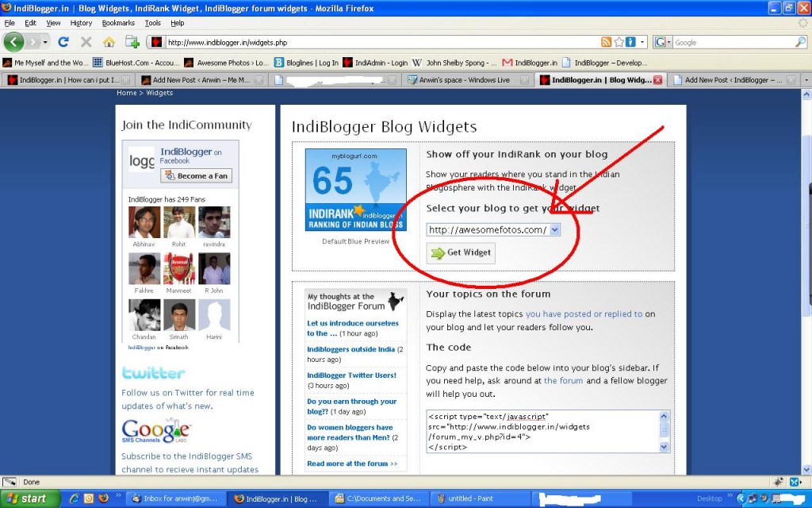
Task: Open the View menu
Action: click(x=53, y=23)
